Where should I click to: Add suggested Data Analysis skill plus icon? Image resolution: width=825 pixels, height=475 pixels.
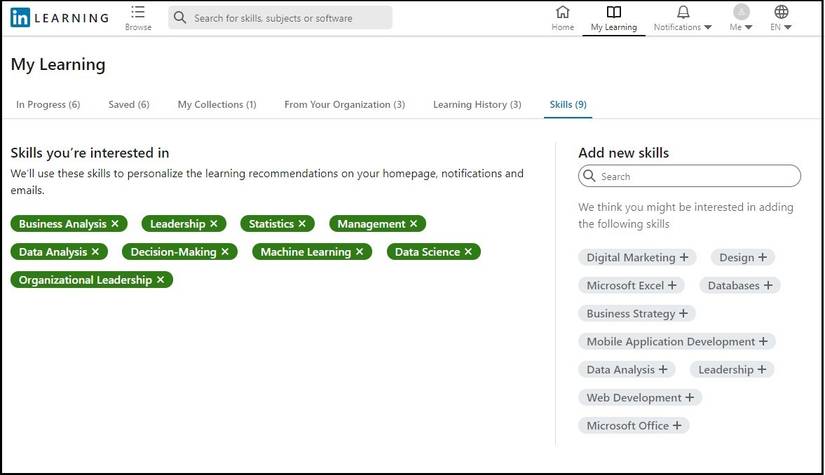tap(663, 369)
